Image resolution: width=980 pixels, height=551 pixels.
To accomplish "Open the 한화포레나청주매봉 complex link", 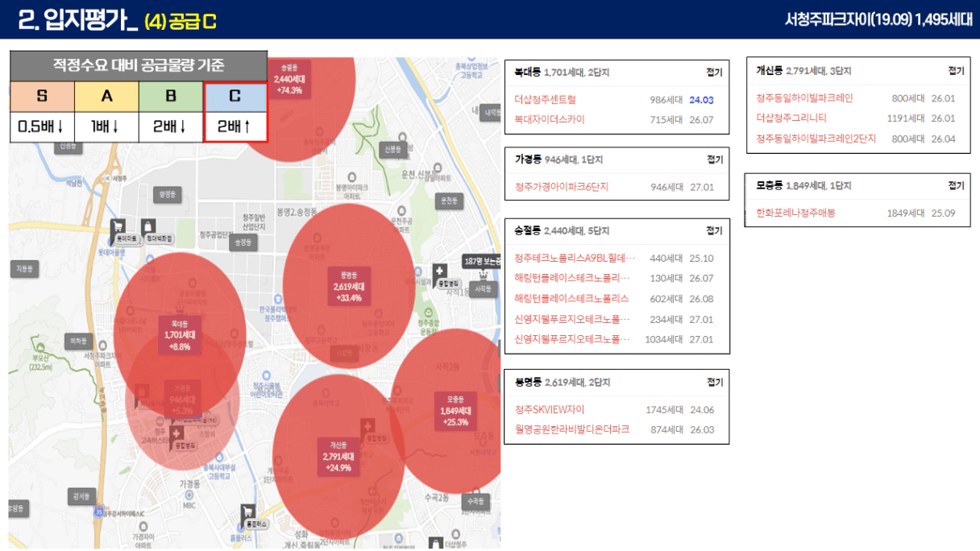I will (x=796, y=213).
